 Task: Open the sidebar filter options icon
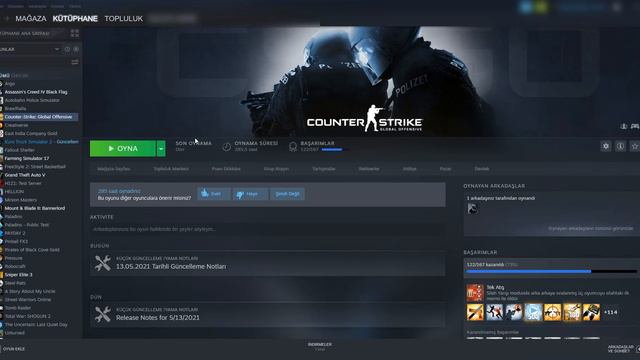coord(75,62)
